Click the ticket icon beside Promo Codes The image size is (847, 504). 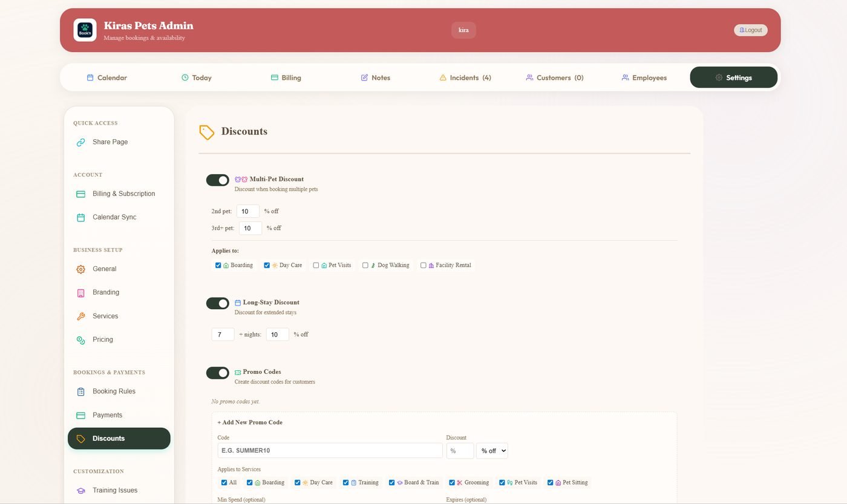click(x=238, y=372)
